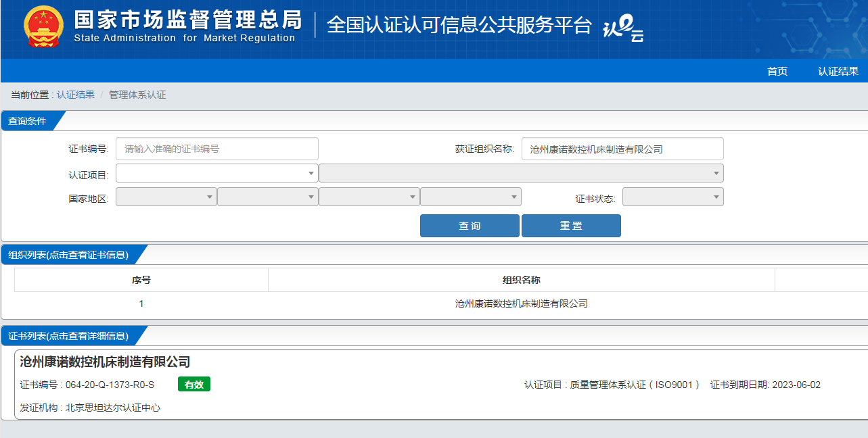868x438 pixels.
Task: Select the 组织列表 section tab
Action: tap(71, 255)
